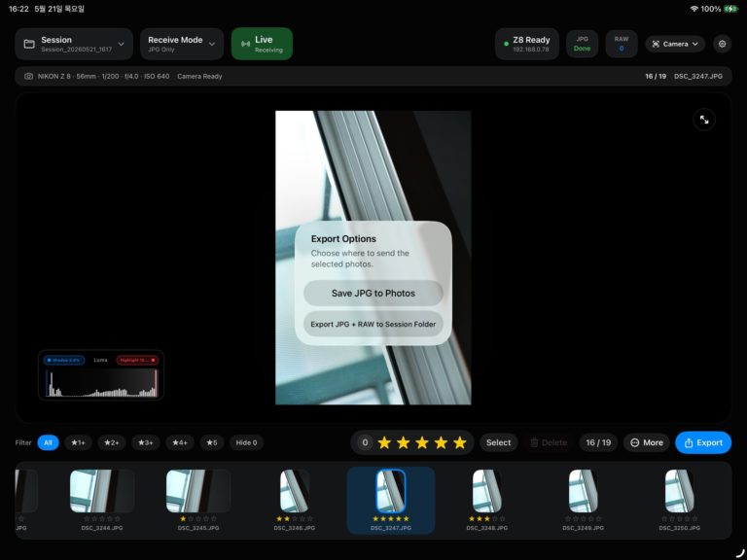The width and height of the screenshot is (747, 560).
Task: Select thumbnail DSC_3247.JPG
Action: [391, 491]
